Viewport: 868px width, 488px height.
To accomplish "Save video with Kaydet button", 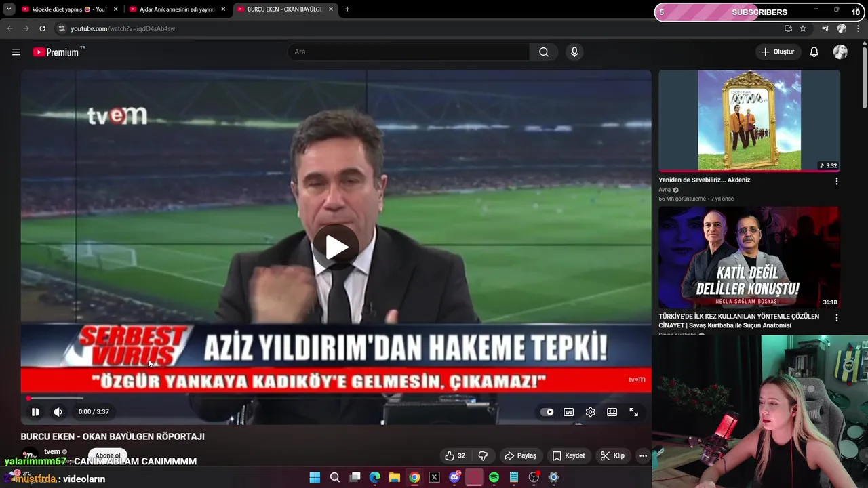I will (568, 456).
